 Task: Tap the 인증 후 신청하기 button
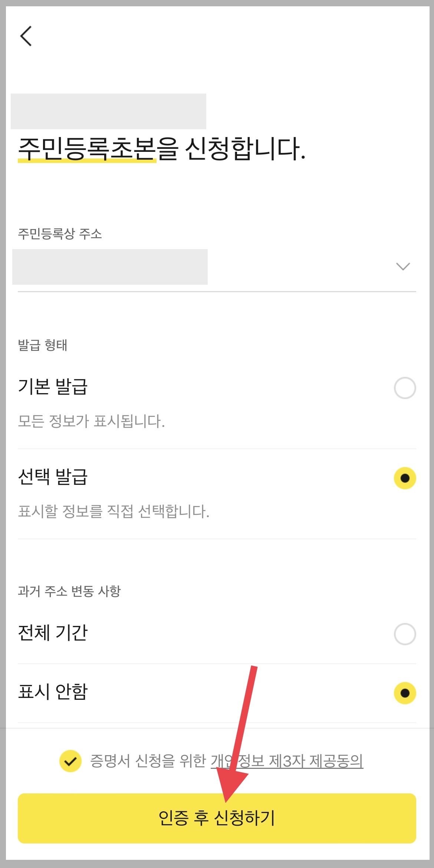217,818
